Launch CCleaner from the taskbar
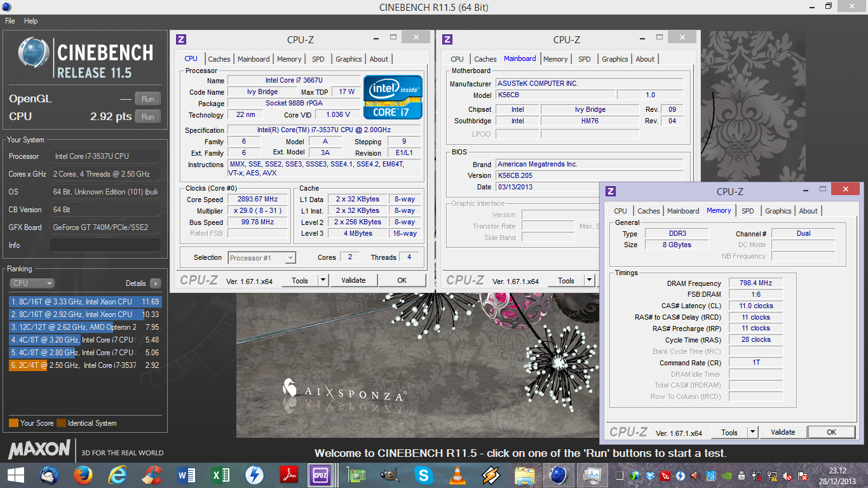 coord(151,475)
